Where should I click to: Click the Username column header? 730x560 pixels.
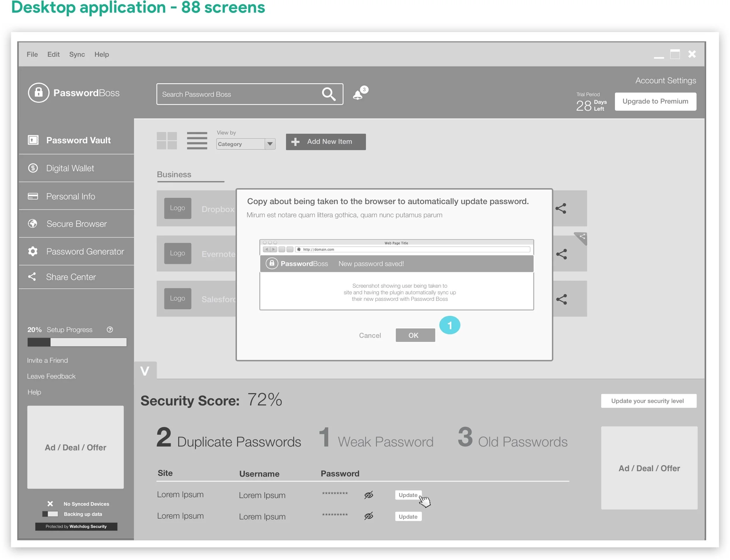[x=259, y=474]
